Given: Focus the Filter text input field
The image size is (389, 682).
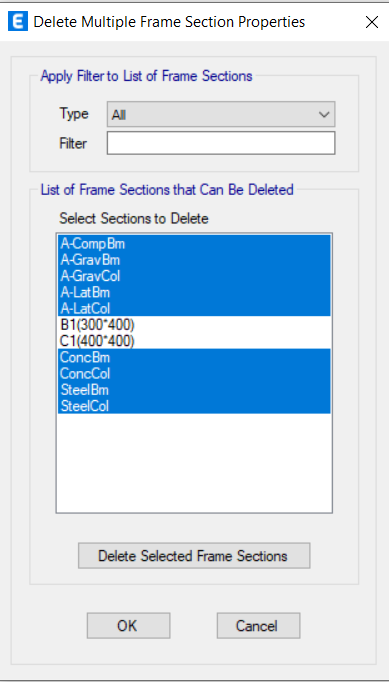Looking at the screenshot, I should click(x=221, y=143).
